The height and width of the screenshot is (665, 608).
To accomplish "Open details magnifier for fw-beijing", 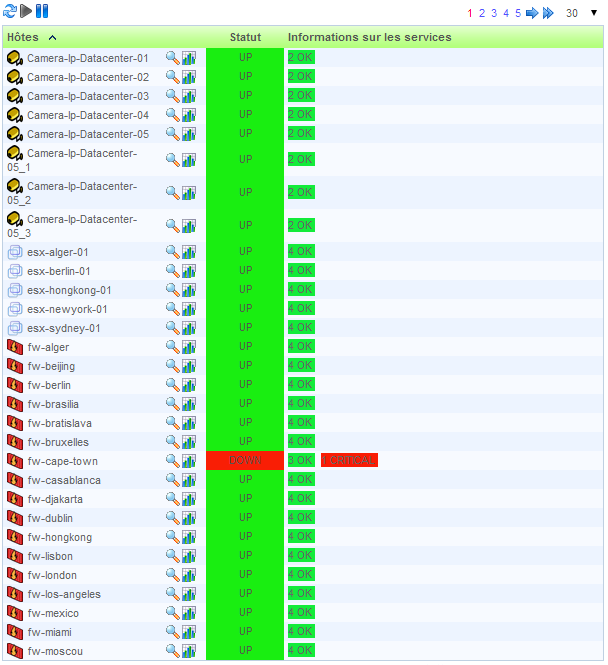I will pyautogui.click(x=172, y=366).
